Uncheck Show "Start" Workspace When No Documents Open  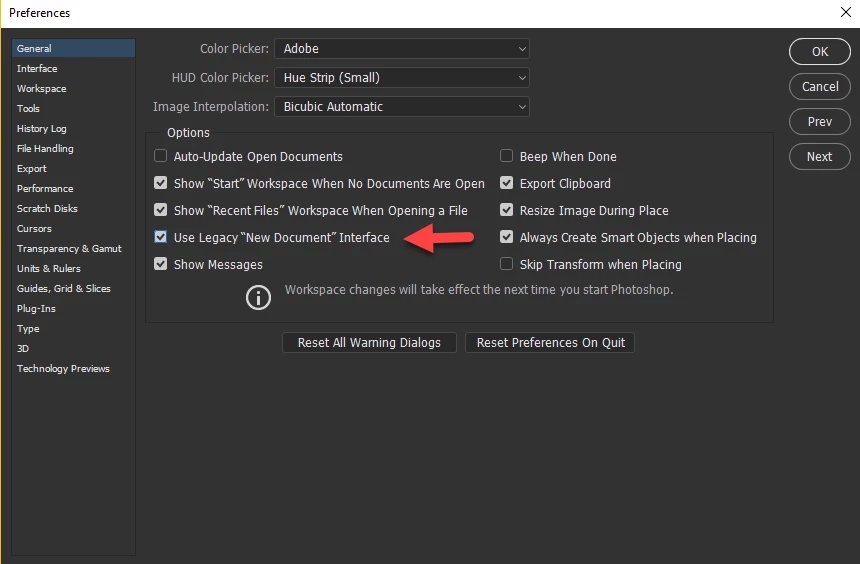click(161, 183)
